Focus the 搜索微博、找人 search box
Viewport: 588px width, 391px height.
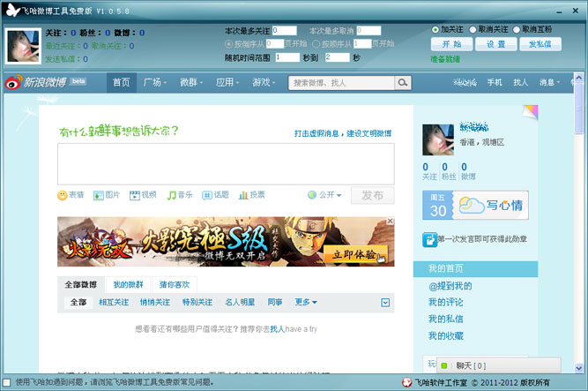pyautogui.click(x=341, y=83)
